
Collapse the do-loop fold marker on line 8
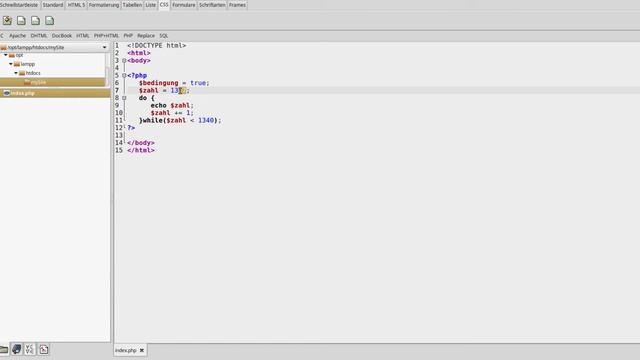124,98
